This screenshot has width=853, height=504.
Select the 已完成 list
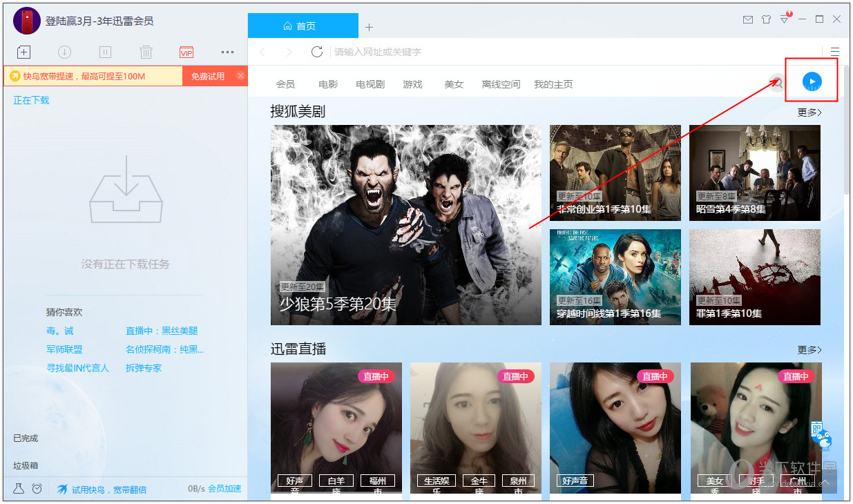pos(26,438)
